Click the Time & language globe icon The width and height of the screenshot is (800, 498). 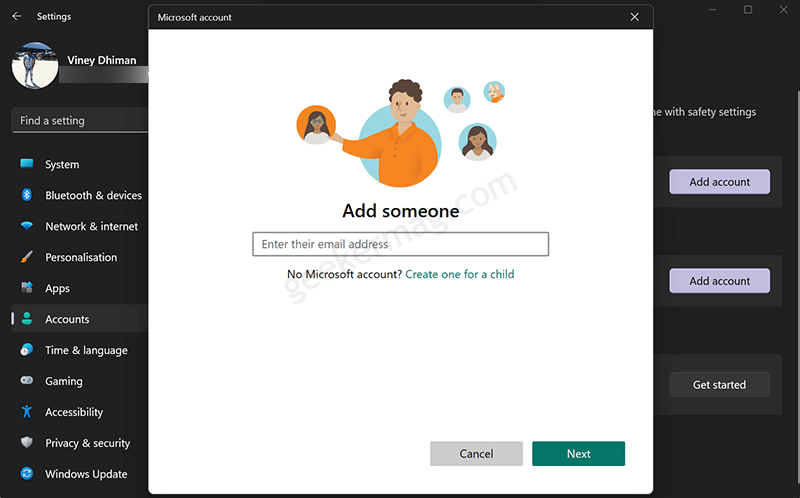tap(27, 350)
